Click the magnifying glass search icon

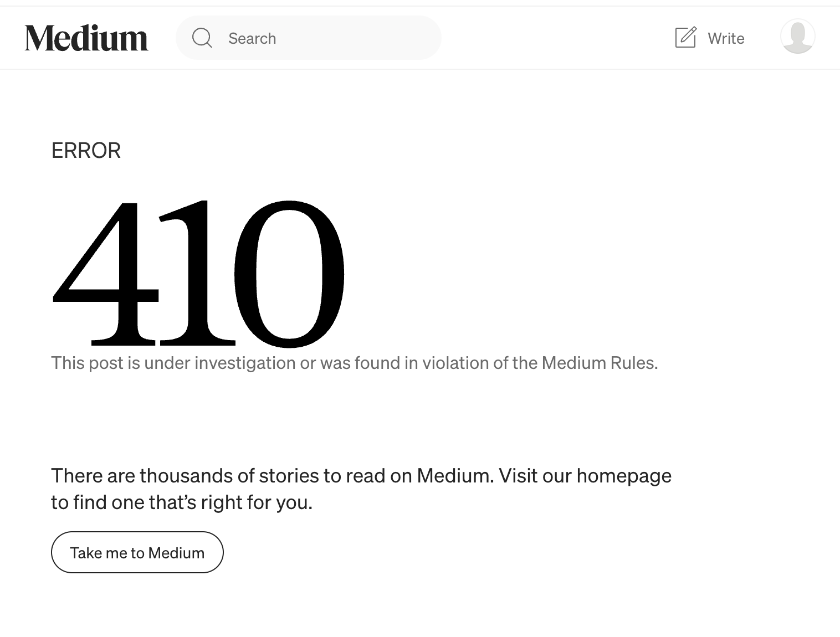click(202, 38)
